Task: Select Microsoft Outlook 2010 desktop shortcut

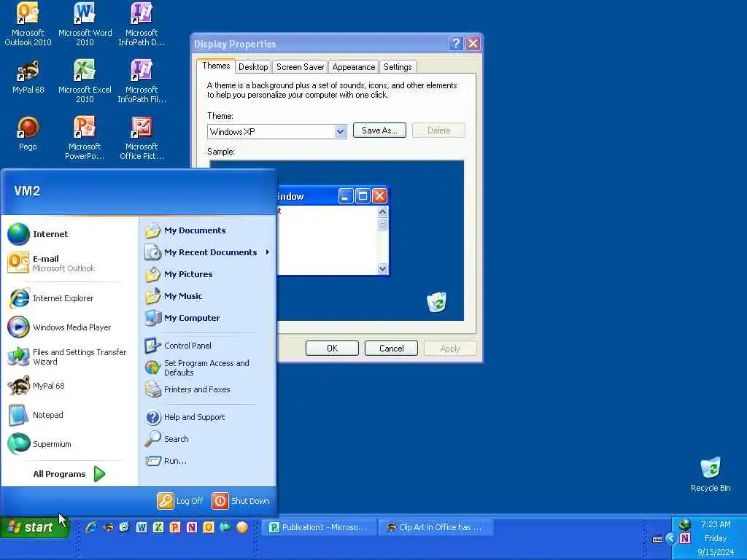Action: pos(28,24)
